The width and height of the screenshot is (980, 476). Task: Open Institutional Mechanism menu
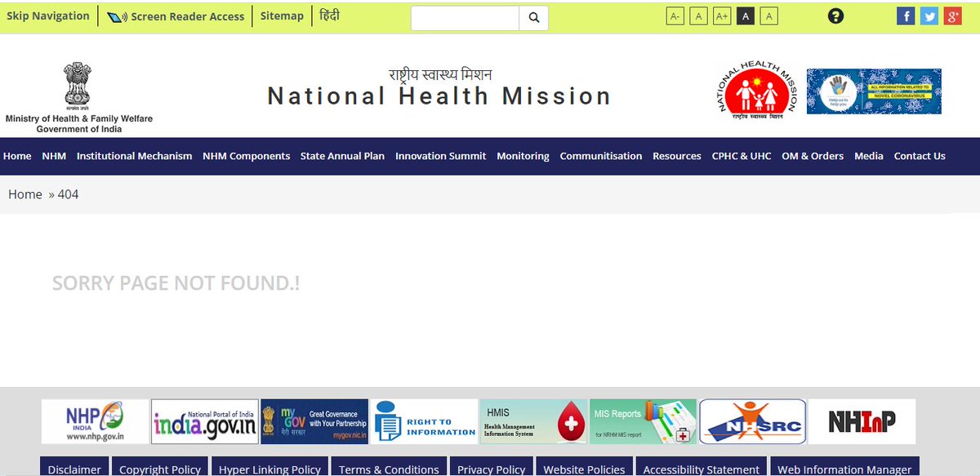(x=135, y=156)
